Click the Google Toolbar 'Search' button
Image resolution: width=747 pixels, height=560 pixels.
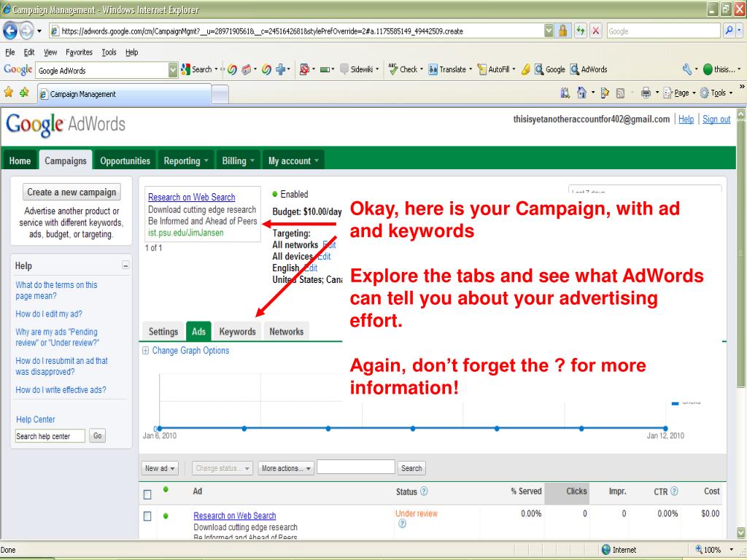[x=196, y=69]
